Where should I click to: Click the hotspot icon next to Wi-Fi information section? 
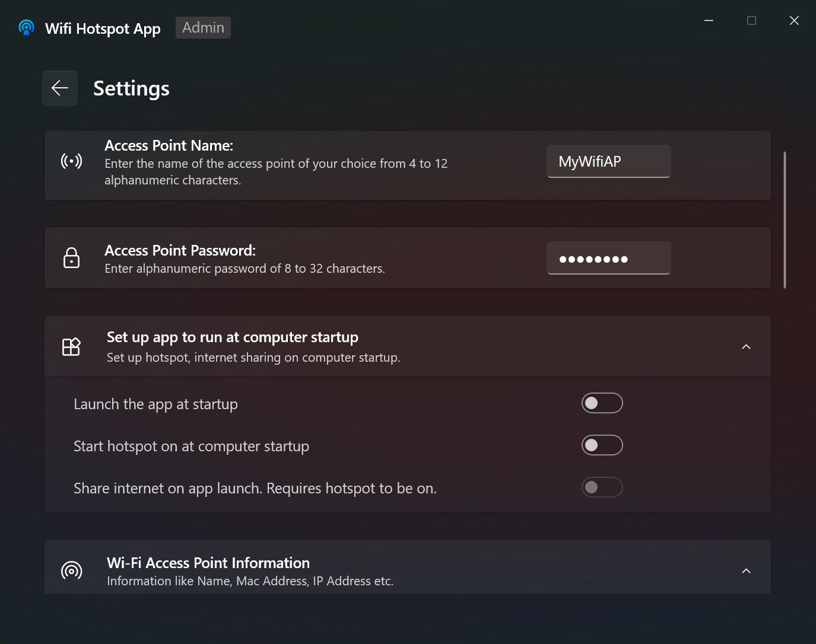[71, 570]
